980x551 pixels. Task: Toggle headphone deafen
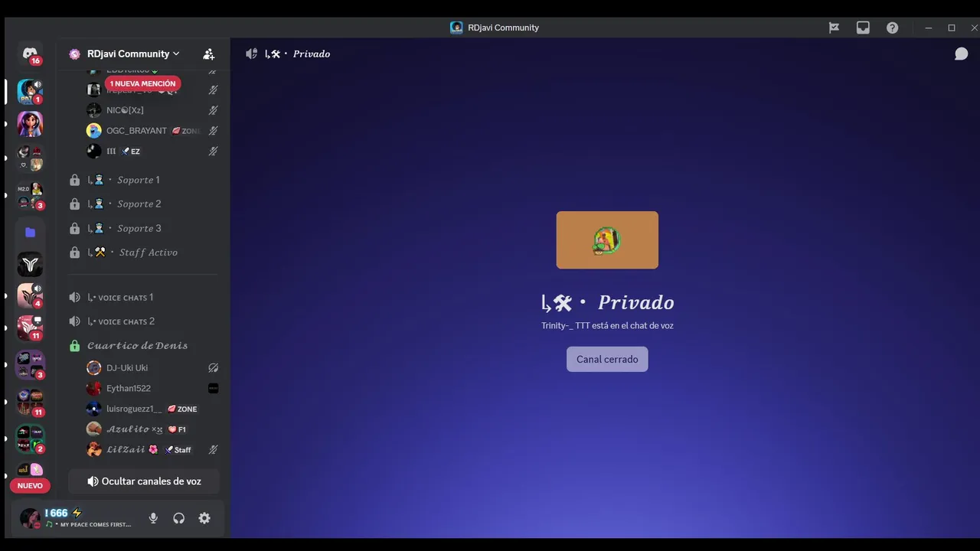click(x=178, y=518)
